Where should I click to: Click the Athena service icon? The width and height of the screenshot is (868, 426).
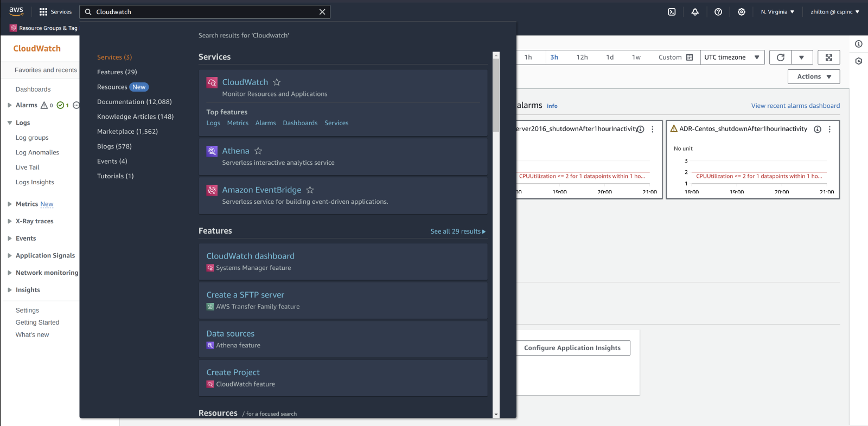(x=212, y=151)
